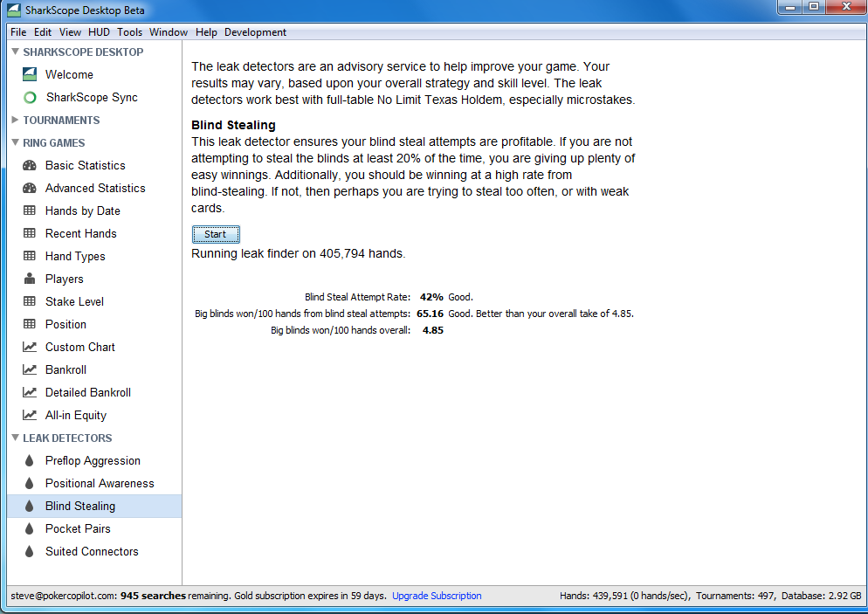
Task: Open Position report
Action: coord(65,324)
